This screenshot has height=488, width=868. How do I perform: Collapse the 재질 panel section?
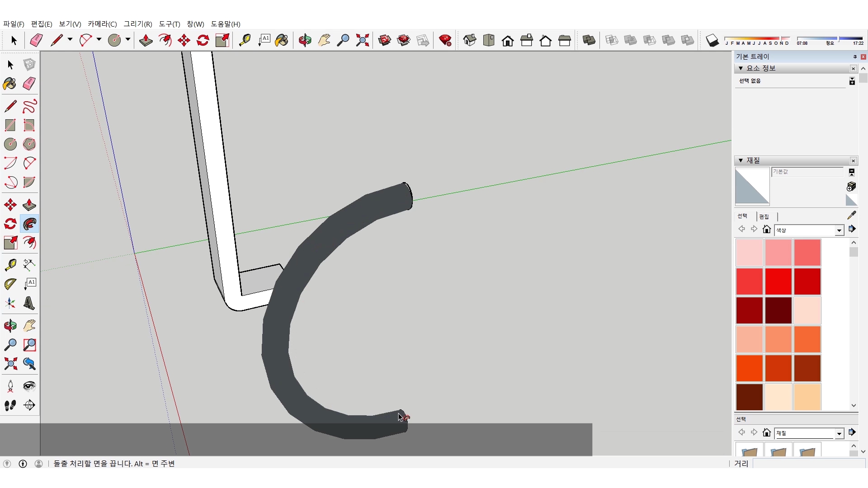click(x=741, y=160)
